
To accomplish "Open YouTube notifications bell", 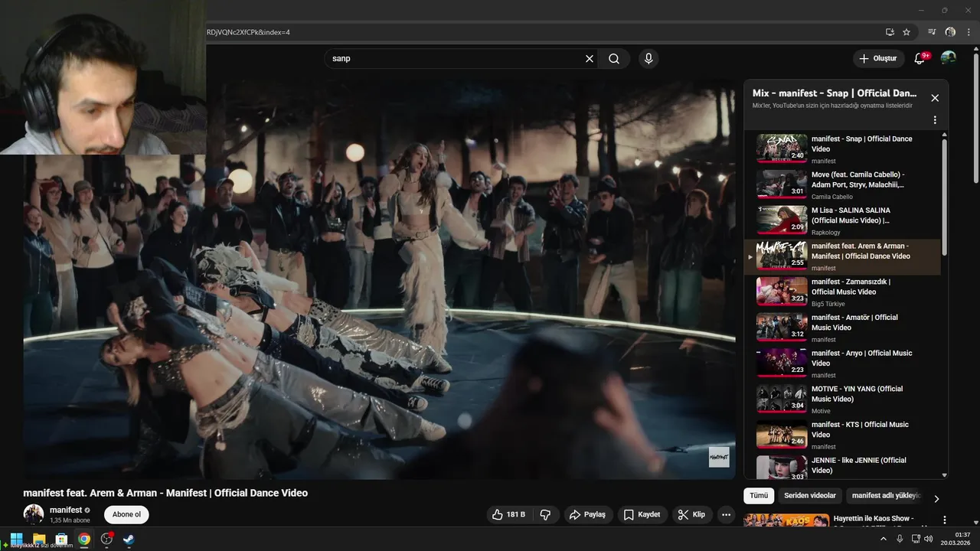I will 920,58.
